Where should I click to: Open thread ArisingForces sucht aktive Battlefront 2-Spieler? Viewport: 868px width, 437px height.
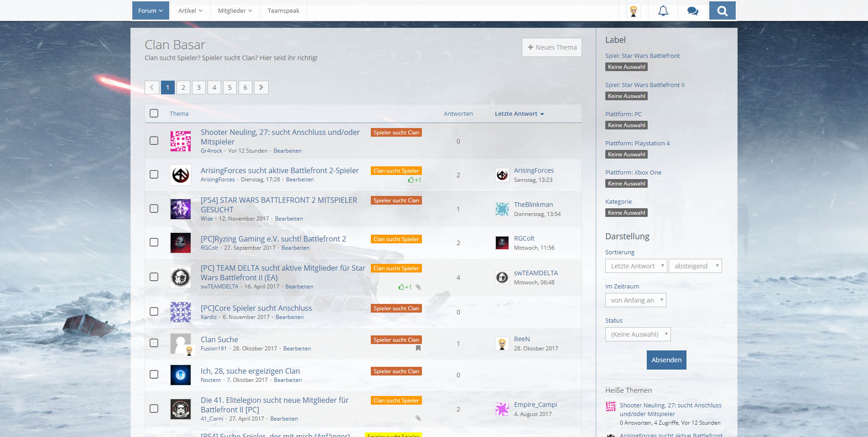(280, 170)
